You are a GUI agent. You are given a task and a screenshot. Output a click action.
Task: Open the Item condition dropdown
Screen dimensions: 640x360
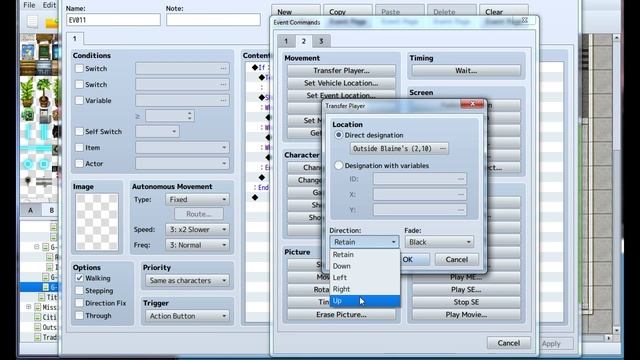tap(182, 147)
